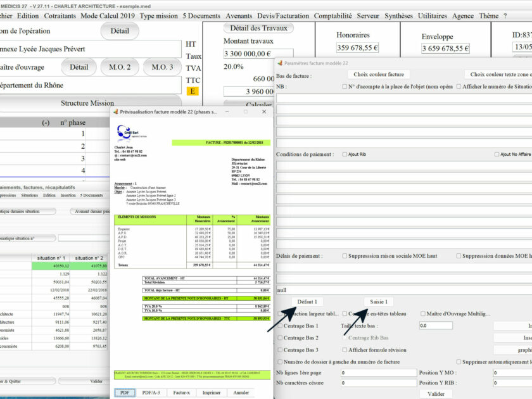Click Détail button beside operation name
The width and height of the screenshot is (532, 399).
[120, 31]
